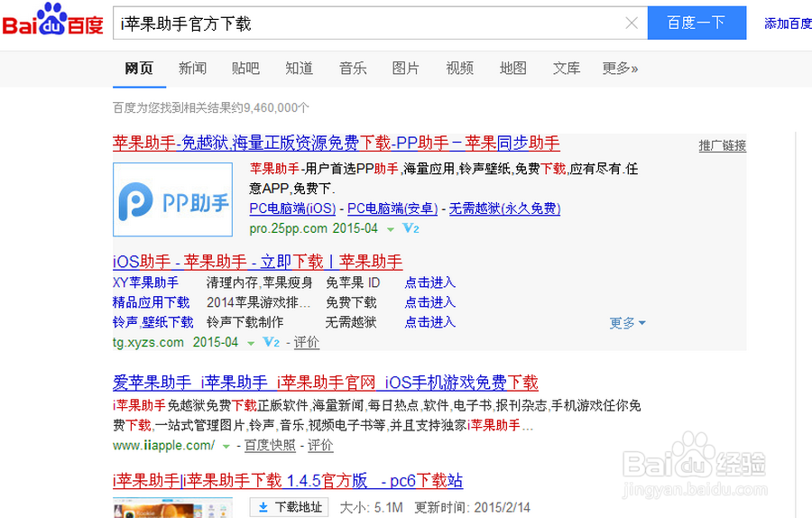Open the 添加百度 link at top right
This screenshot has width=812, height=518.
(788, 23)
